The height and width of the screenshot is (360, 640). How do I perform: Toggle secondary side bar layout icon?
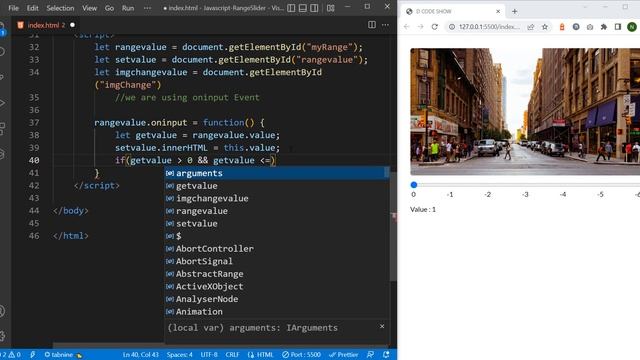pos(314,8)
